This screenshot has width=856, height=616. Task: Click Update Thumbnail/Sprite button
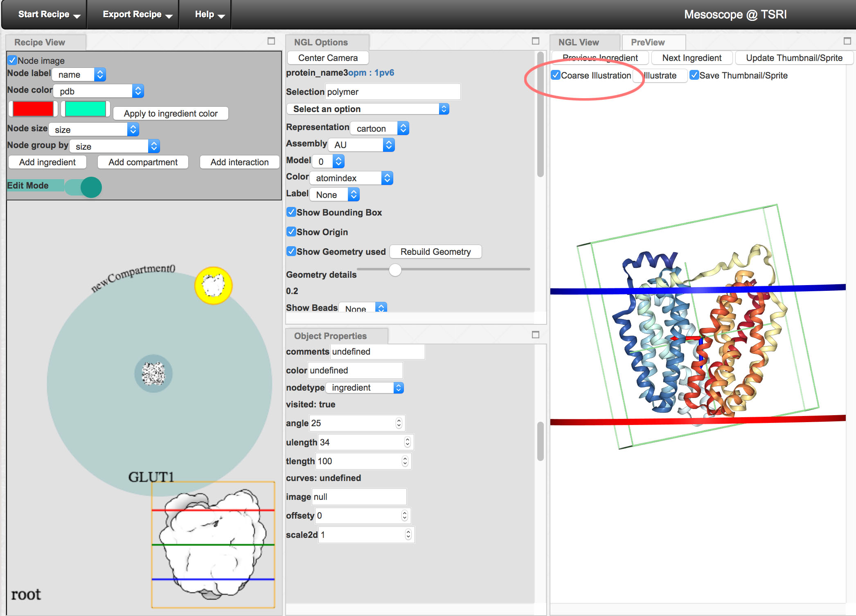click(794, 58)
